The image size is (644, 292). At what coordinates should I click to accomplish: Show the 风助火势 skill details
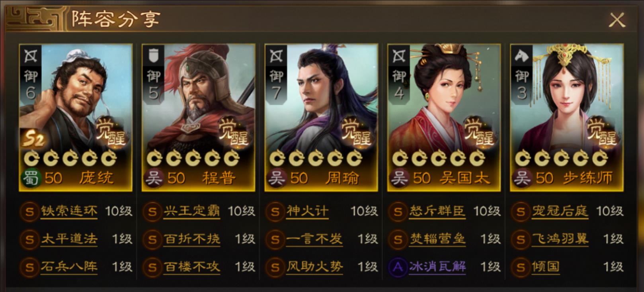(x=314, y=267)
